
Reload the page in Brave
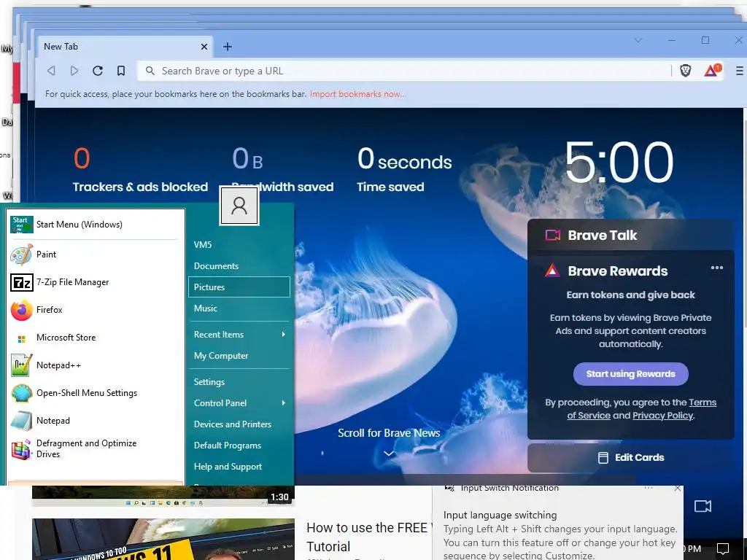pos(98,71)
